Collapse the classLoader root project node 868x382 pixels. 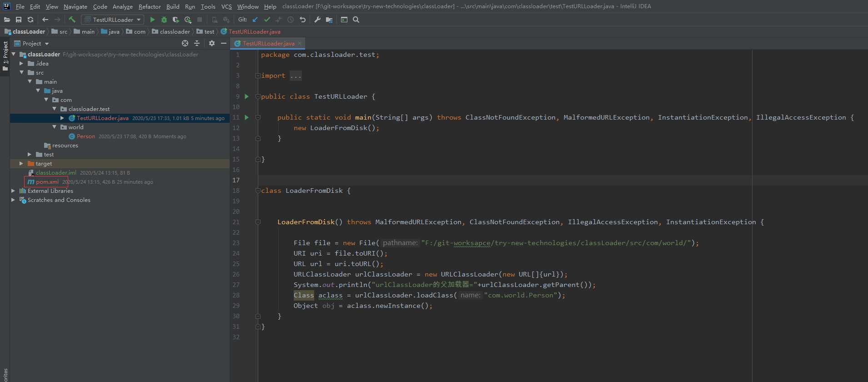(x=14, y=54)
